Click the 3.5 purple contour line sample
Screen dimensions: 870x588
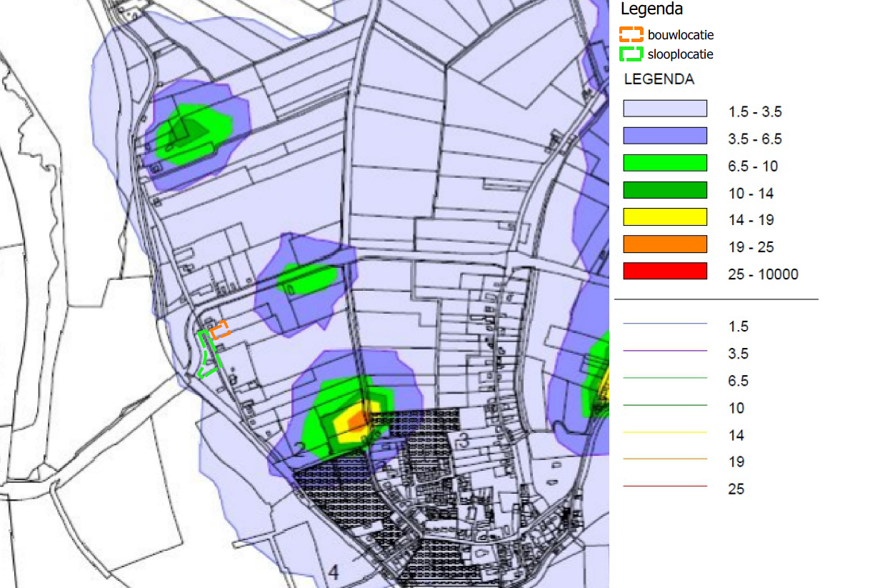coord(665,351)
